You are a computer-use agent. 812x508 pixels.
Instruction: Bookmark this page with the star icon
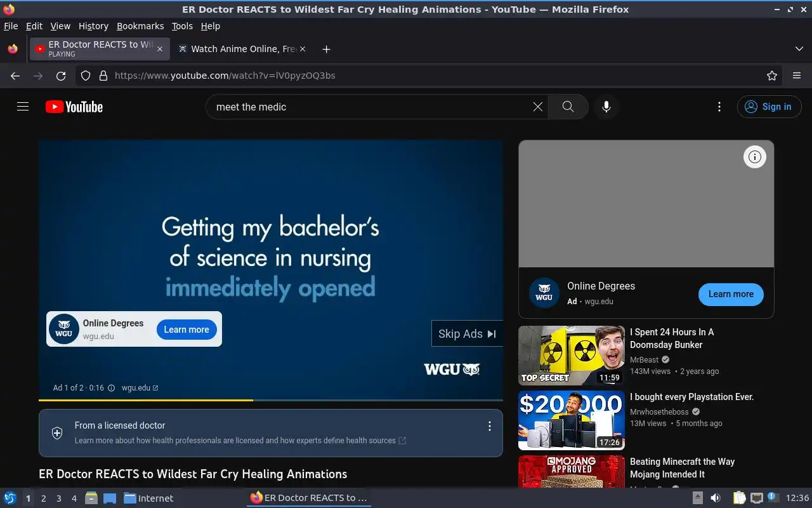pyautogui.click(x=772, y=76)
